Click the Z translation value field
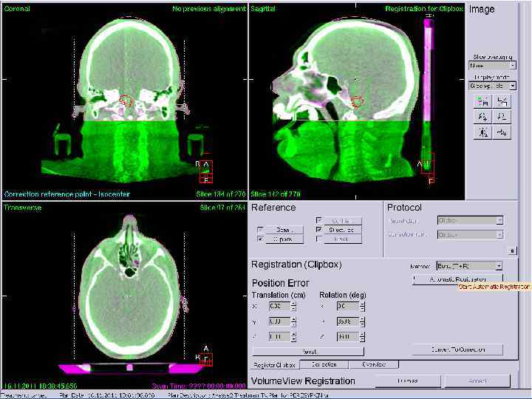This screenshot has width=532, height=399. (x=279, y=336)
